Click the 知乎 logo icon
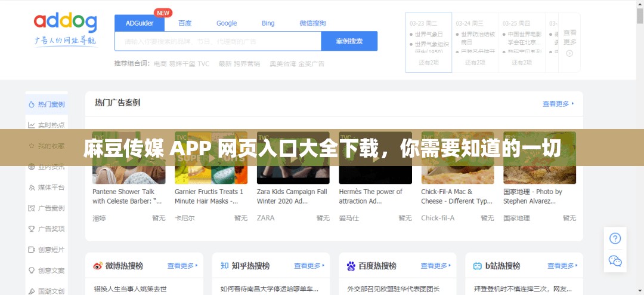The image size is (644, 295). [x=224, y=266]
